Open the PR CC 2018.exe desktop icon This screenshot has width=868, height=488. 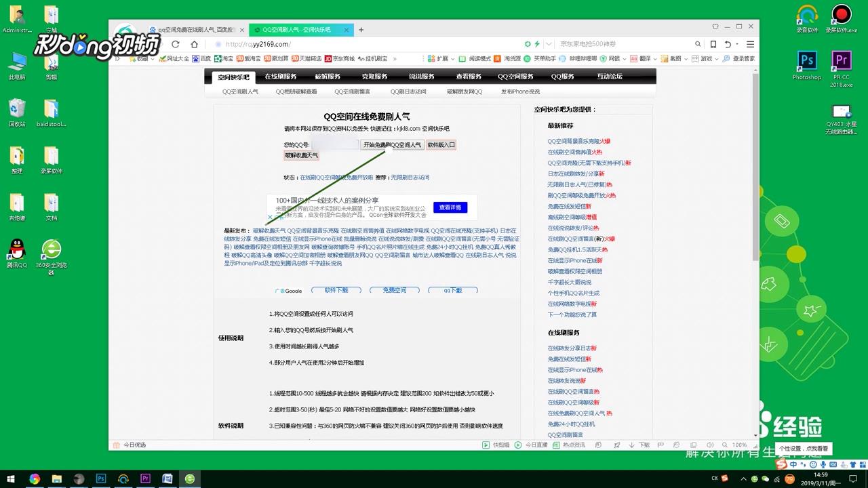(841, 68)
